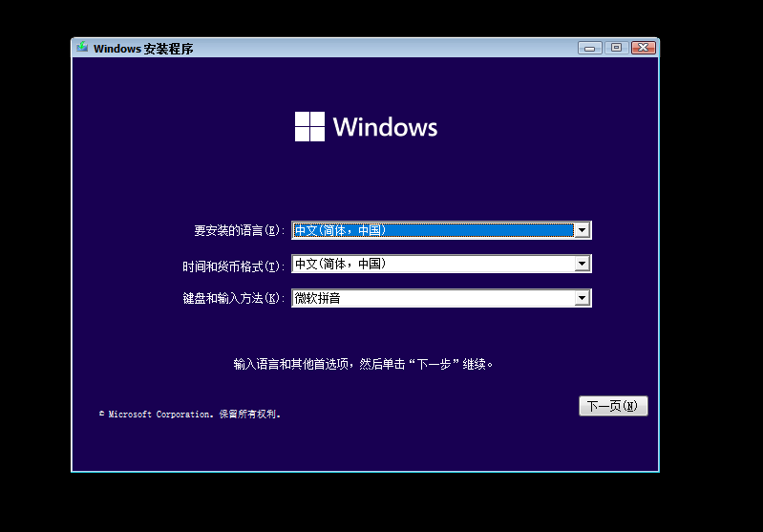763x532 pixels.
Task: Click the 时间和货币格式(T) label
Action: [233, 266]
